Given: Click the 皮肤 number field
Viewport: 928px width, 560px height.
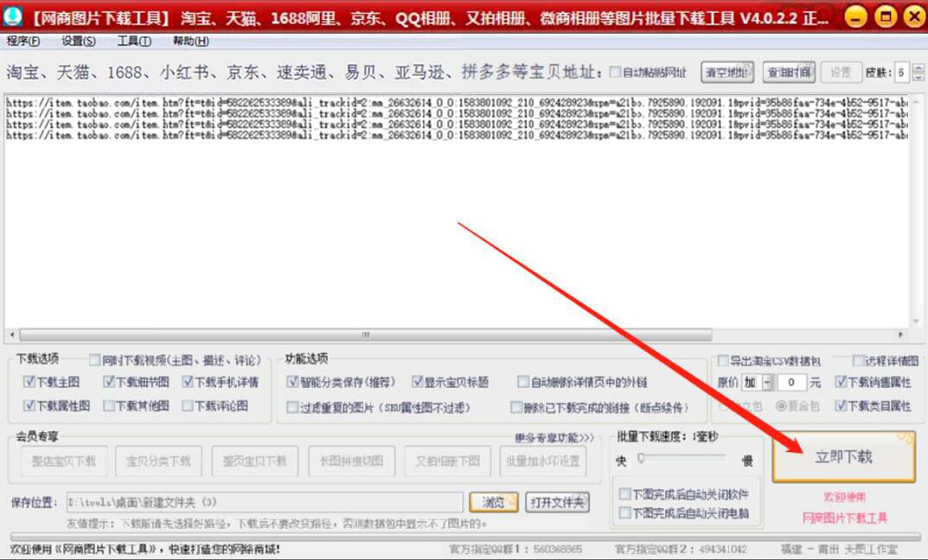Looking at the screenshot, I should point(903,72).
